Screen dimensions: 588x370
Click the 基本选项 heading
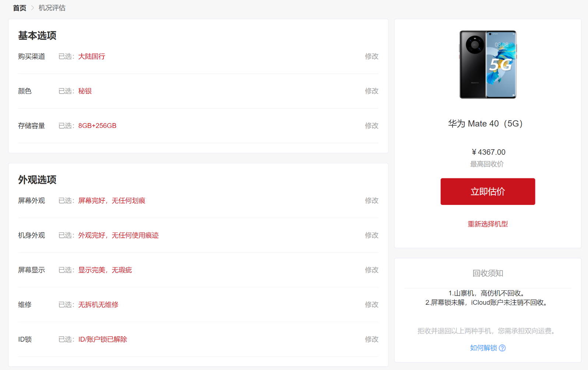pyautogui.click(x=37, y=35)
